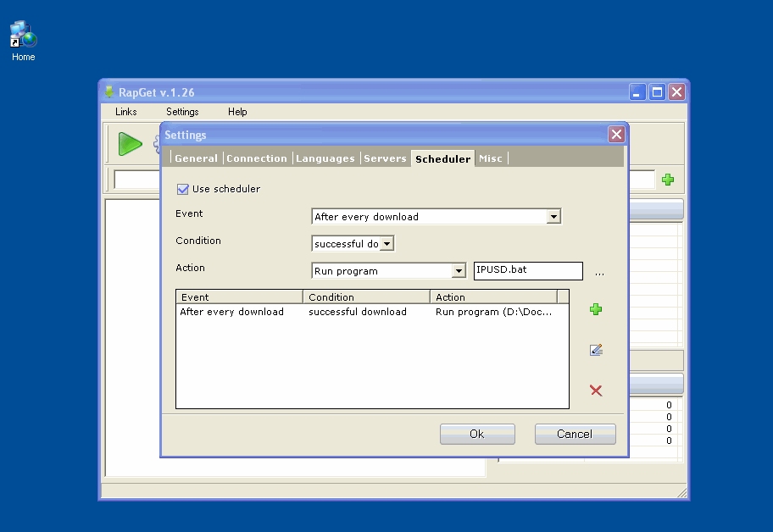
Task: Minimize the RapGet window
Action: coord(637,92)
